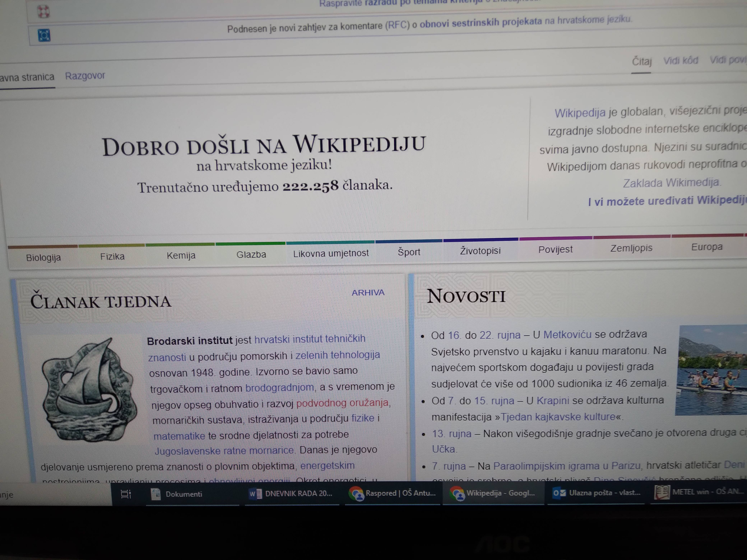The width and height of the screenshot is (747, 560).
Task: Follow the energetskim link
Action: [x=327, y=465]
